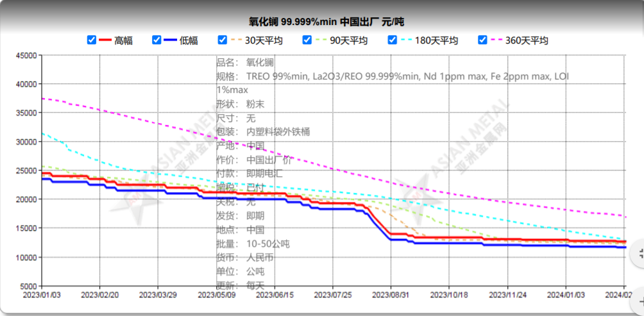Screen dimensions: 644x316
Task: Uncheck the 高幅 series checkbox
Action: coord(92,40)
